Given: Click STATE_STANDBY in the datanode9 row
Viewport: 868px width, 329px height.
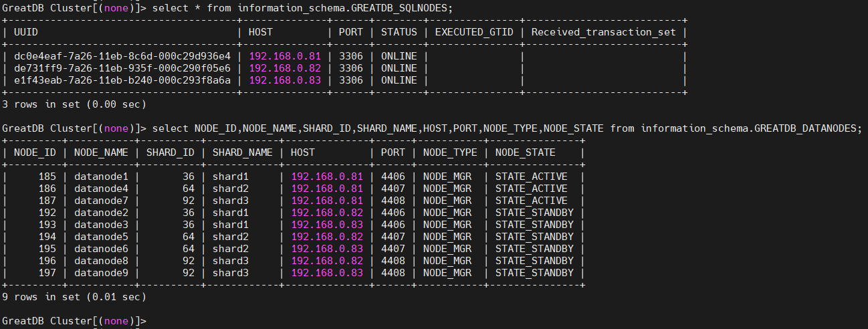Looking at the screenshot, I should (534, 273).
